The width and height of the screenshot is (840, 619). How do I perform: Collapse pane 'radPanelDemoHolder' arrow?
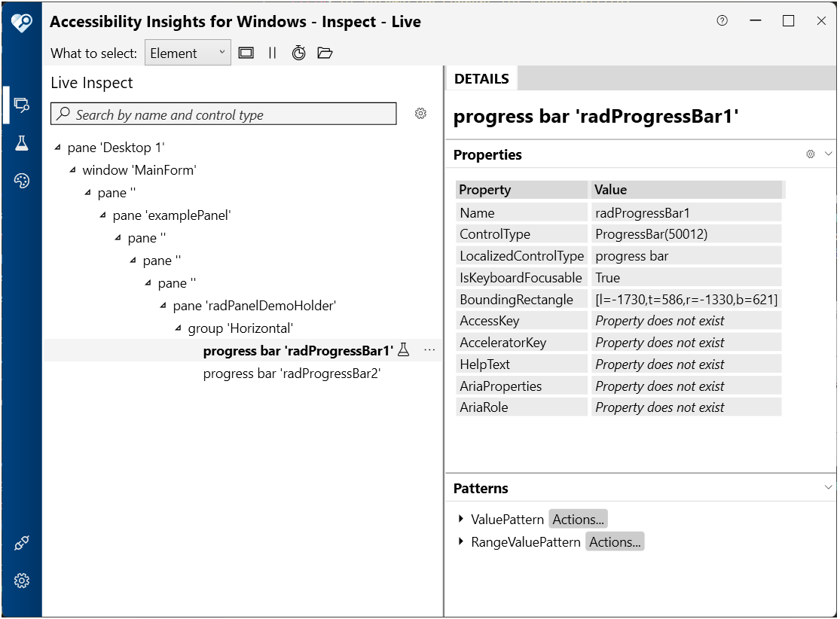point(163,306)
